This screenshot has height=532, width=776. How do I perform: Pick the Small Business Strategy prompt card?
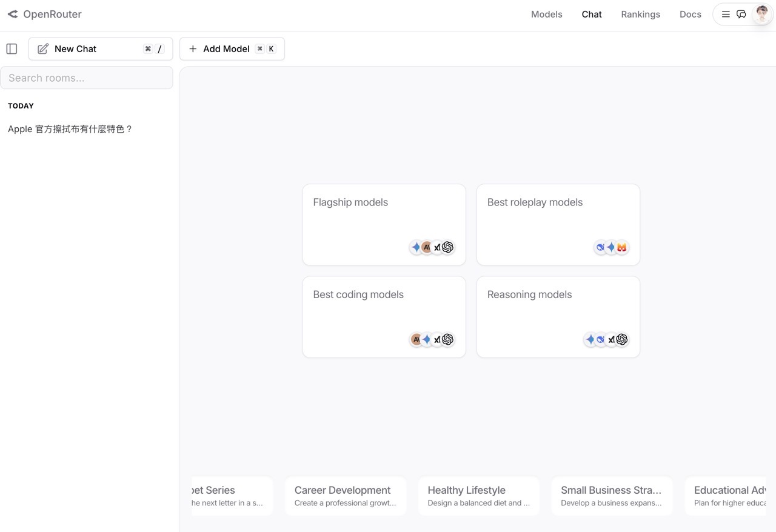coord(612,496)
